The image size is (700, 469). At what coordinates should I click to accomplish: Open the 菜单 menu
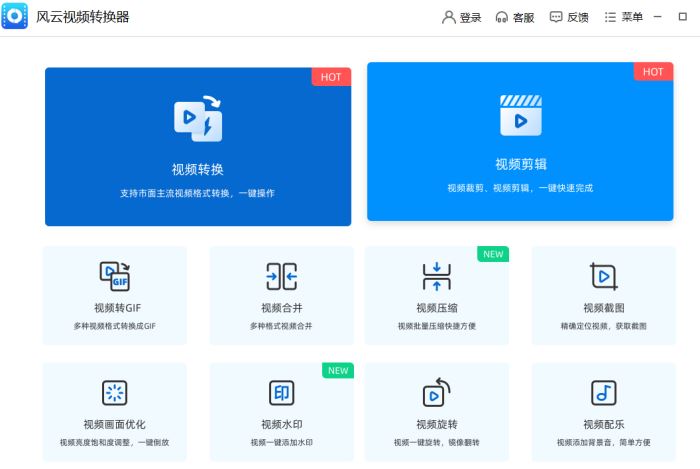[632, 17]
